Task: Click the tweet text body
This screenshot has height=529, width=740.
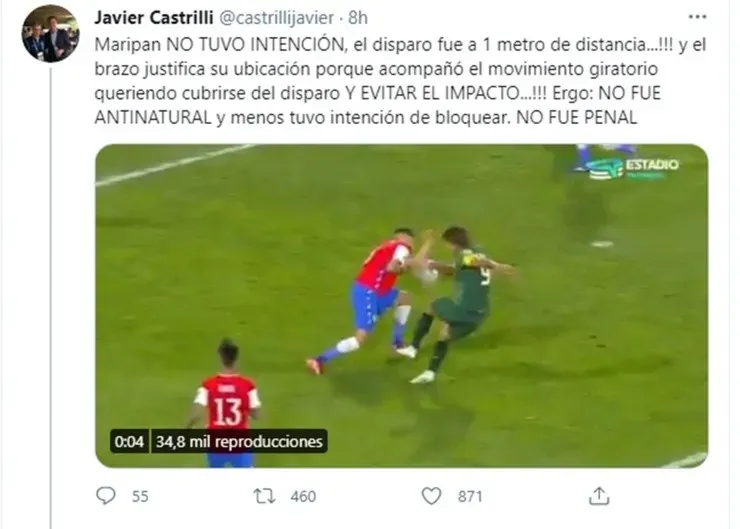Action: click(x=400, y=81)
